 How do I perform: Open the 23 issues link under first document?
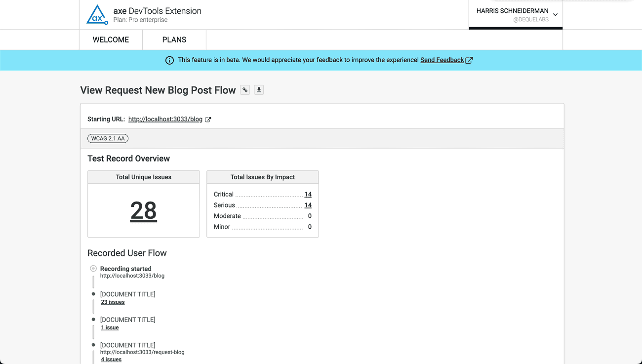113,302
